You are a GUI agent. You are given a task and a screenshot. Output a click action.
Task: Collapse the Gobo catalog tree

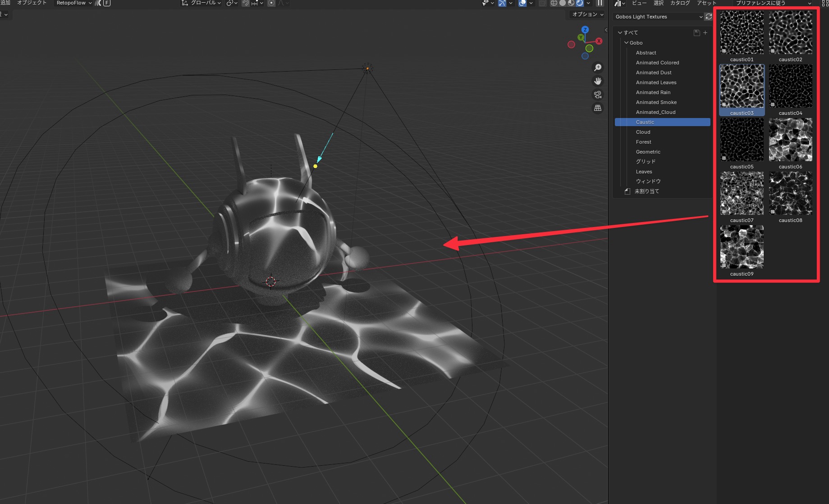click(627, 42)
